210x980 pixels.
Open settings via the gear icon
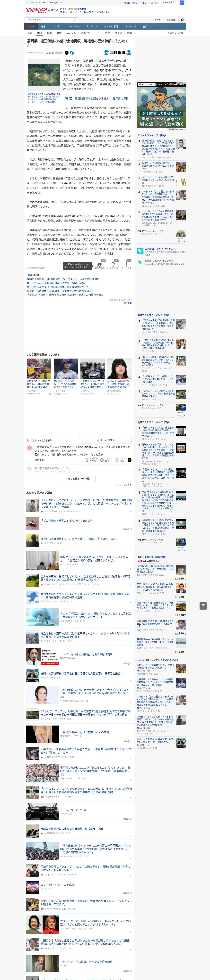coord(182,19)
